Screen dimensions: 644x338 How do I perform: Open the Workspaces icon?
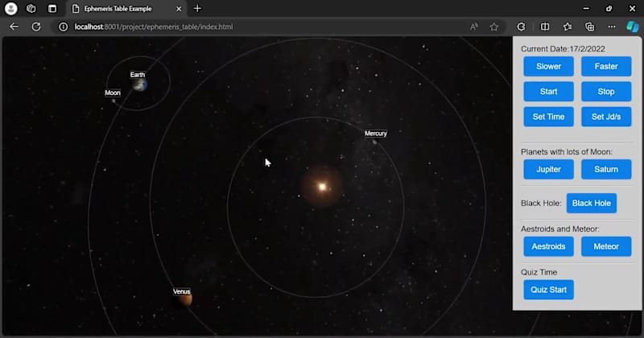coord(31,9)
